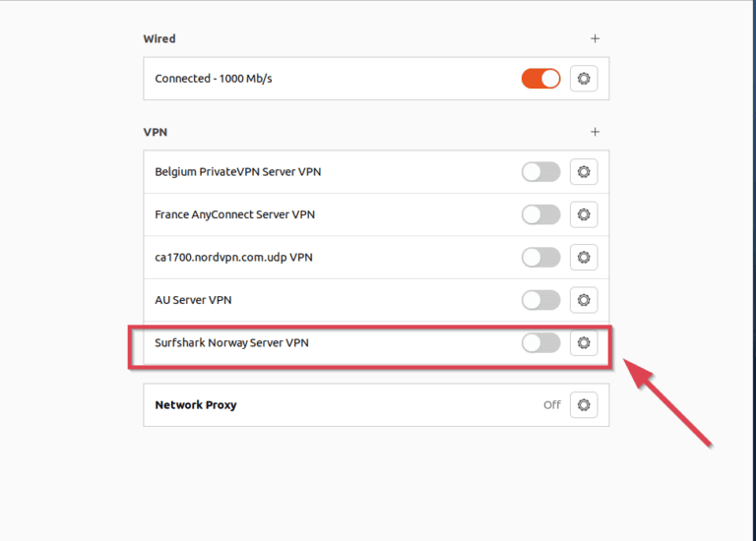Enable the AU Server VPN switch
This screenshot has height=541, width=756.
tap(540, 300)
